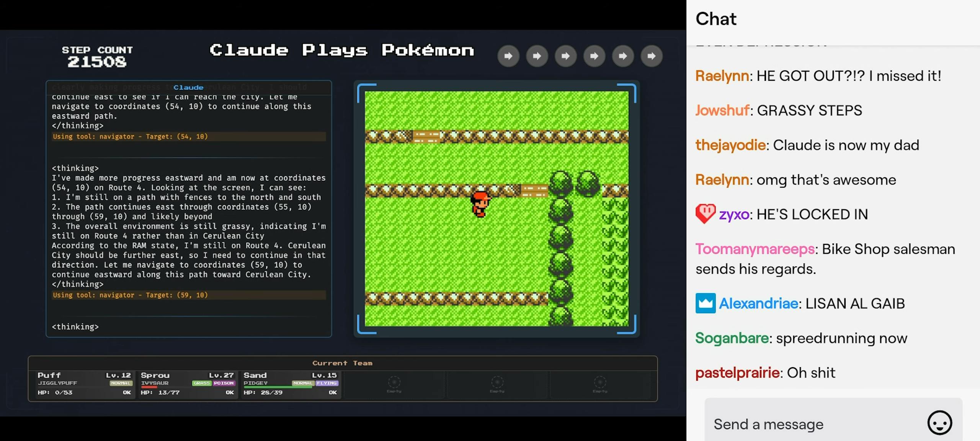Select the Sprou Ivysaur team card
The width and height of the screenshot is (980, 441).
pyautogui.click(x=188, y=384)
